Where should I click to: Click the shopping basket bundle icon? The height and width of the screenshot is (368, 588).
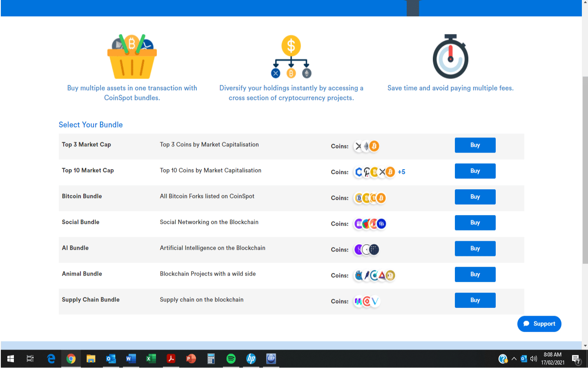132,56
